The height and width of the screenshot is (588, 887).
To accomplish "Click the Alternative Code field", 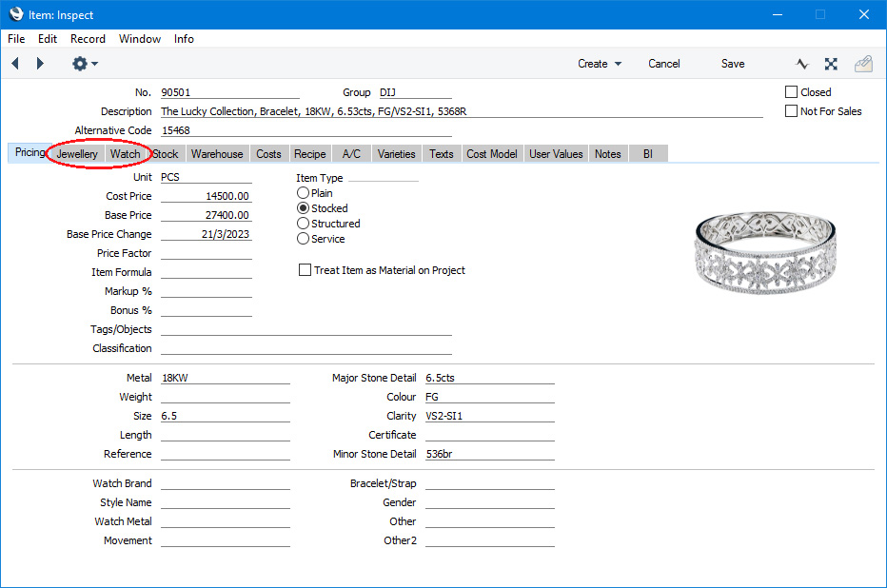I will pos(306,130).
